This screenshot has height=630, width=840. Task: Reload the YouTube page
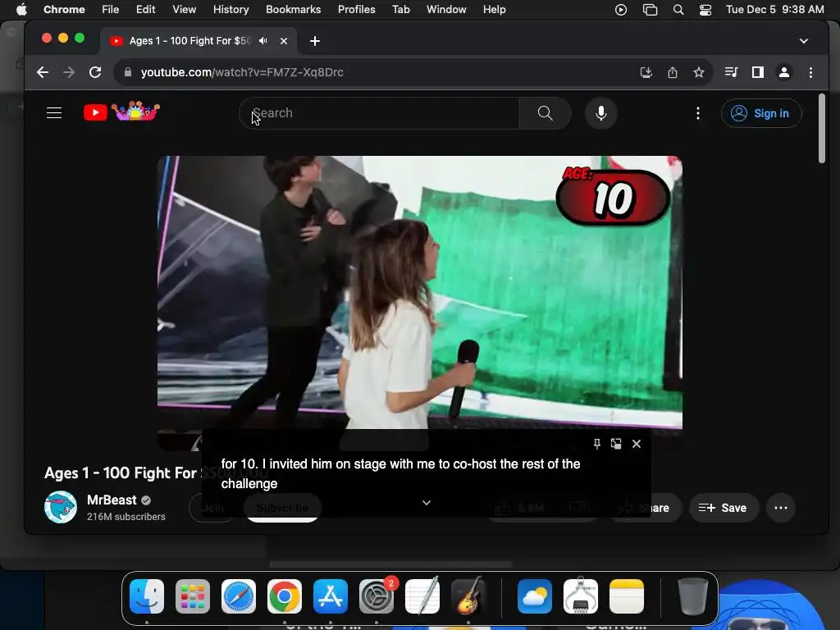[x=95, y=72]
